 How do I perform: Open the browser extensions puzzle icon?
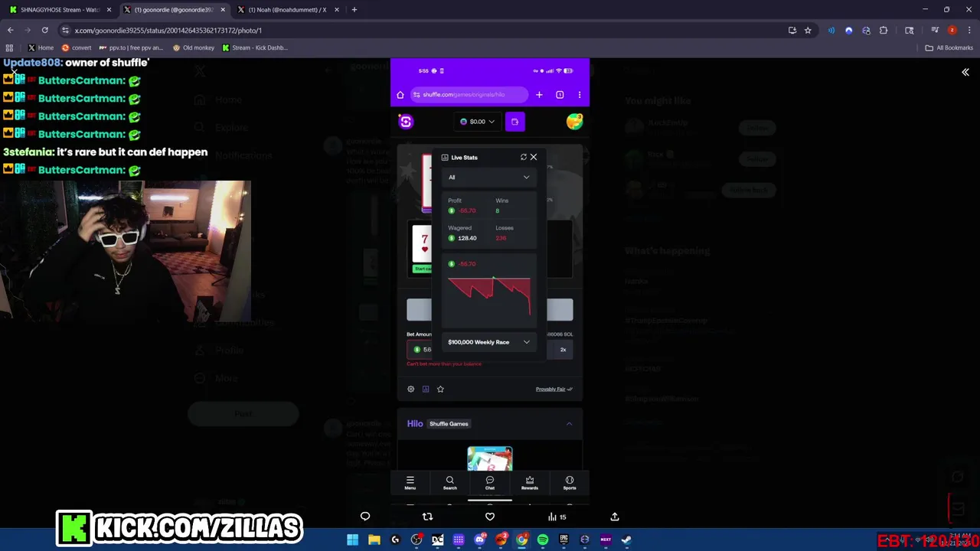point(884,30)
